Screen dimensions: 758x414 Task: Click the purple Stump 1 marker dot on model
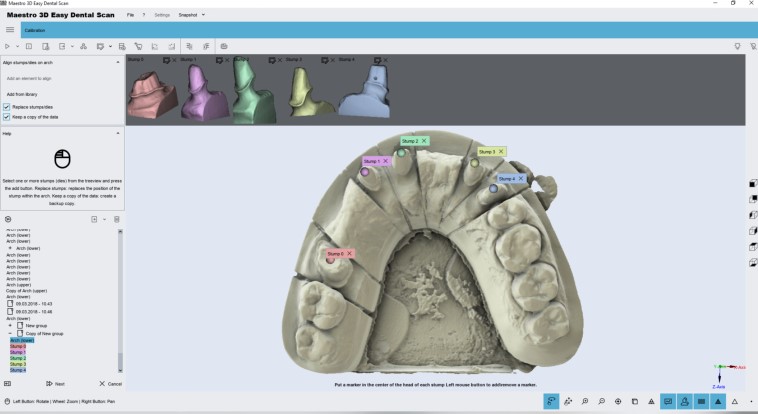[x=365, y=171]
